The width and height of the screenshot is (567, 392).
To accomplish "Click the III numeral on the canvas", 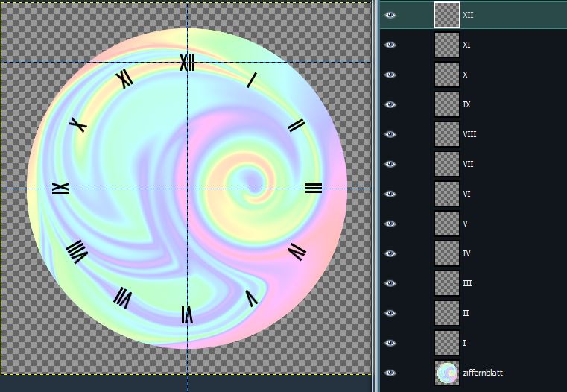I will (313, 188).
